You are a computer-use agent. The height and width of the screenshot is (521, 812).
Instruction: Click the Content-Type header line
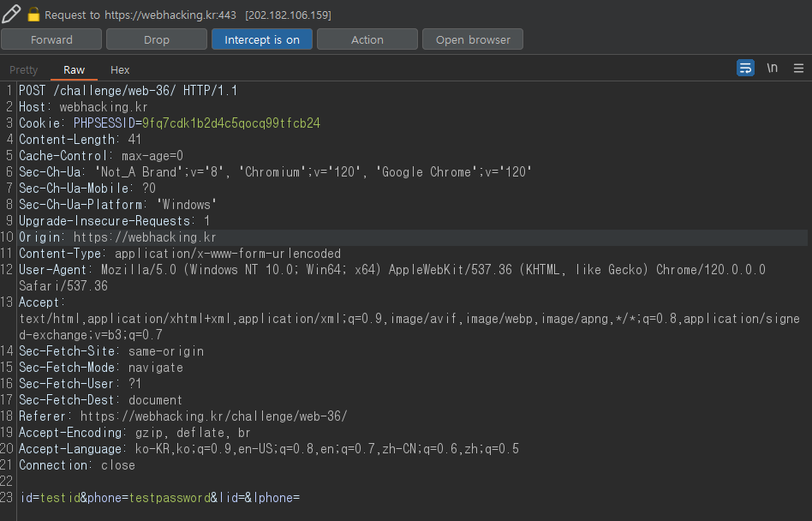coord(180,254)
